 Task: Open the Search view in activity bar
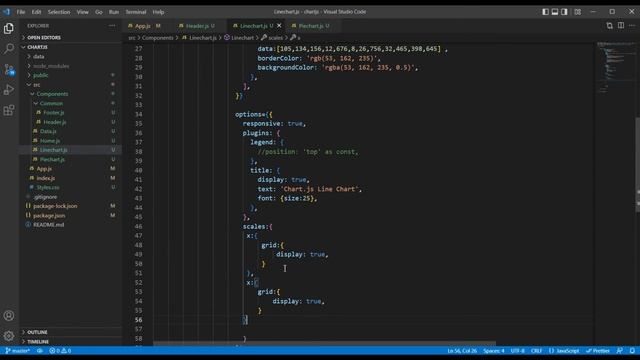[9, 49]
